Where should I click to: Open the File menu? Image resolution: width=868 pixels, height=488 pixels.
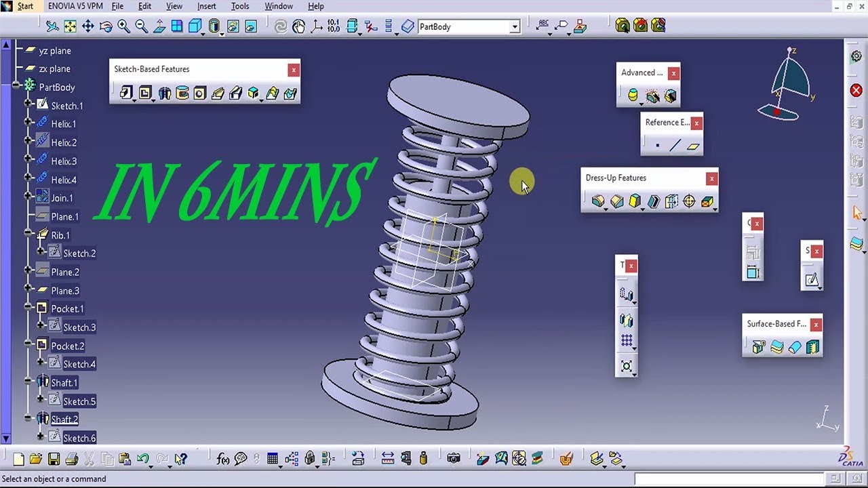(117, 6)
